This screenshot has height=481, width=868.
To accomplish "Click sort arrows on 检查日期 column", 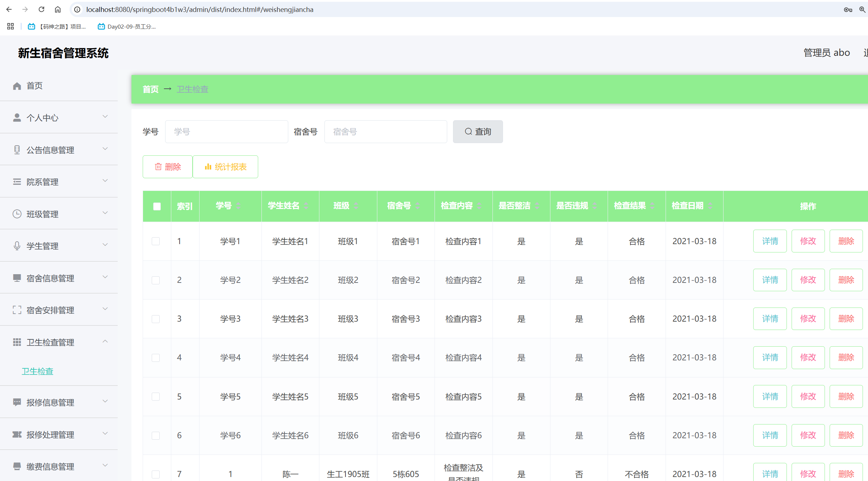I will coord(710,206).
